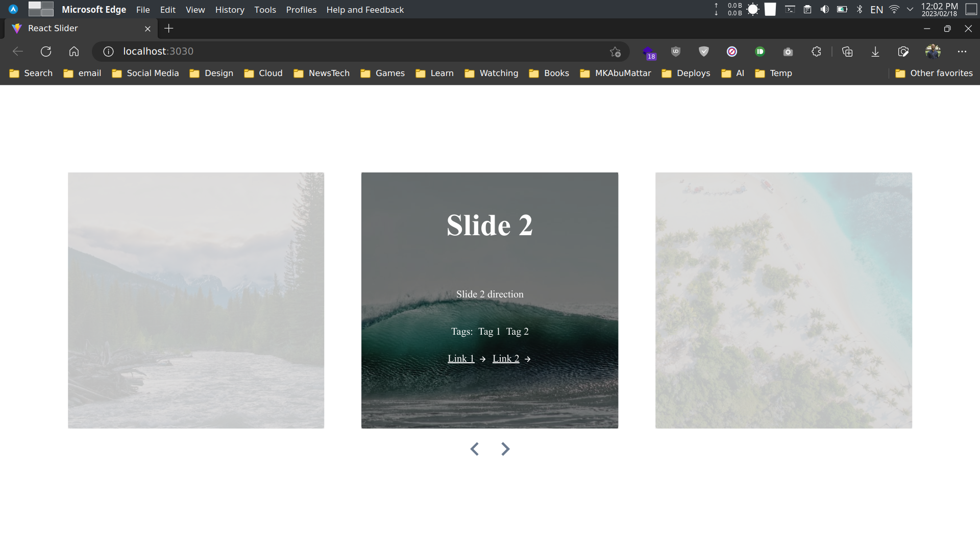
Task: Click Link 2 on Slide 2
Action: pos(505,358)
